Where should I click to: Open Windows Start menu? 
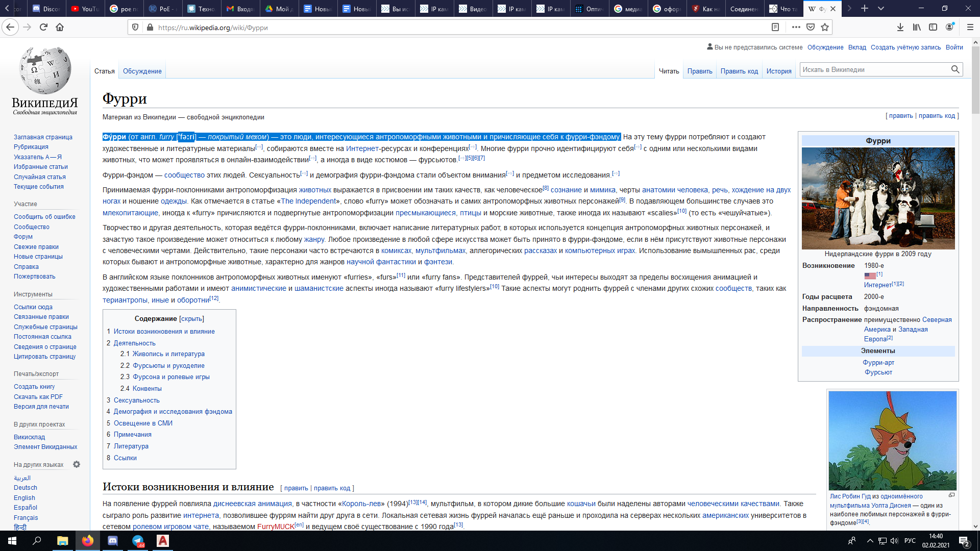(x=12, y=541)
